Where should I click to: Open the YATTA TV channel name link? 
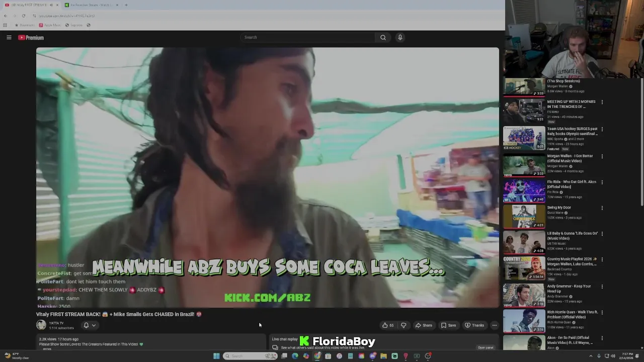56,323
